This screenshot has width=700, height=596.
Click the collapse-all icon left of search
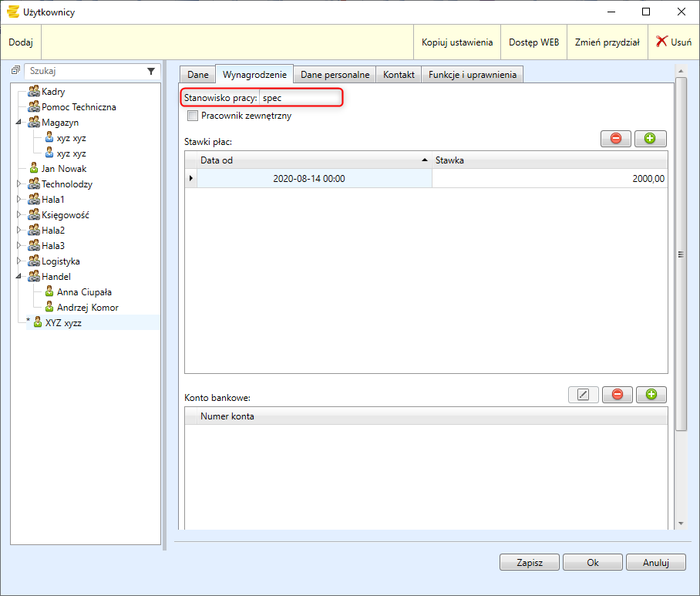coord(15,71)
